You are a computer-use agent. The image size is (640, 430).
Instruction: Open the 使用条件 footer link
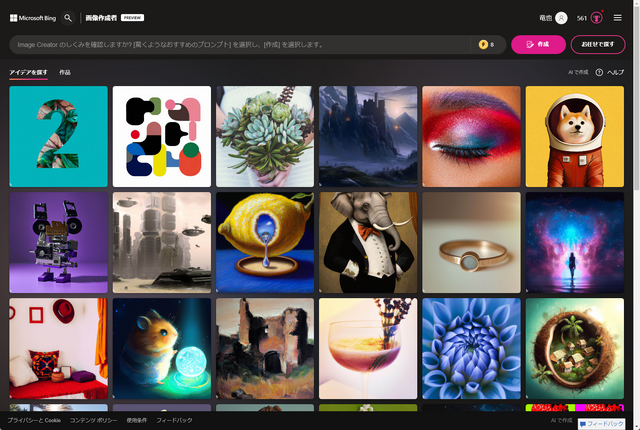[136, 420]
